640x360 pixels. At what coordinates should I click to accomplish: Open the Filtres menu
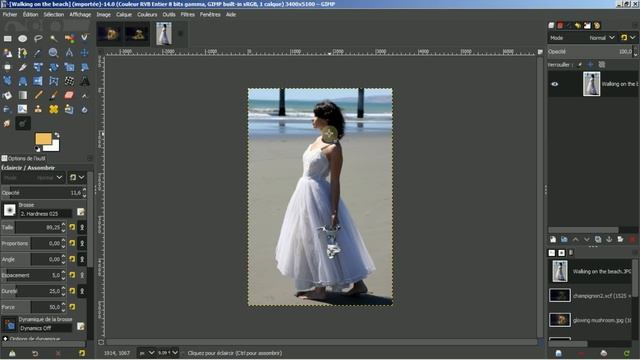coord(187,14)
